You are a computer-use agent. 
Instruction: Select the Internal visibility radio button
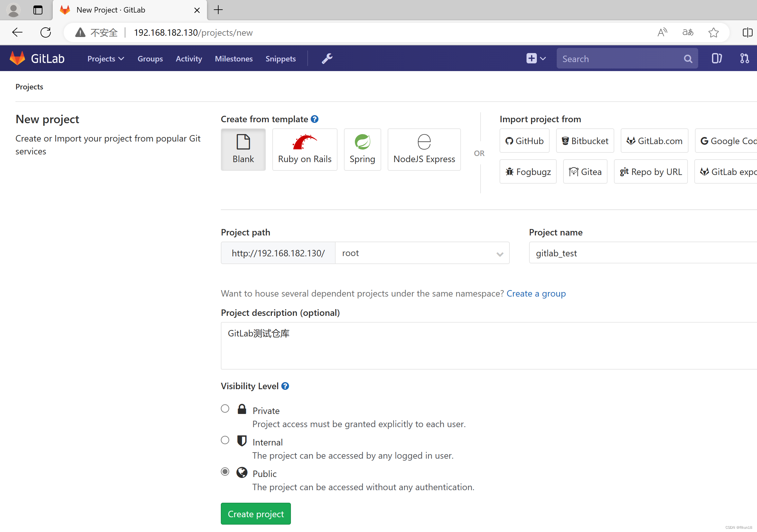(x=225, y=440)
